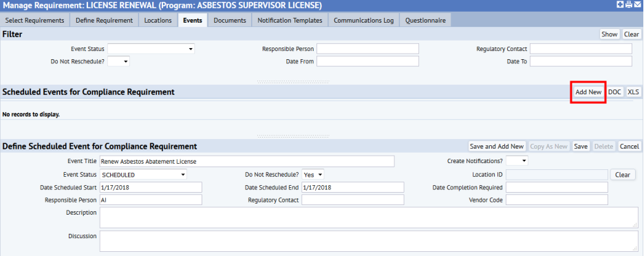
Task: Open the Create Notifications dropdown
Action: pyautogui.click(x=517, y=161)
